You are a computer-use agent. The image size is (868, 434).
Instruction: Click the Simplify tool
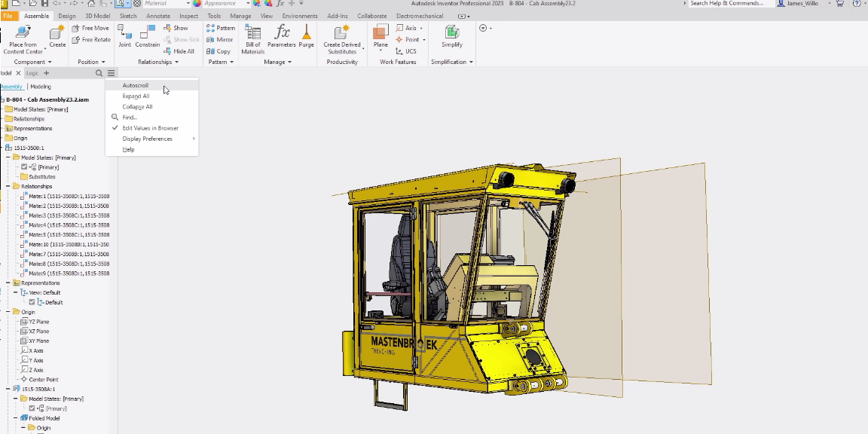[x=452, y=36]
